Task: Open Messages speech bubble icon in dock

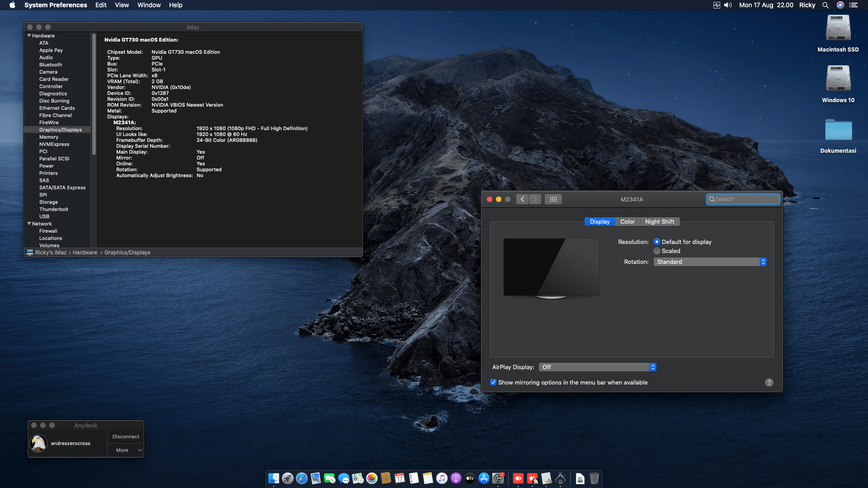Action: click(344, 478)
